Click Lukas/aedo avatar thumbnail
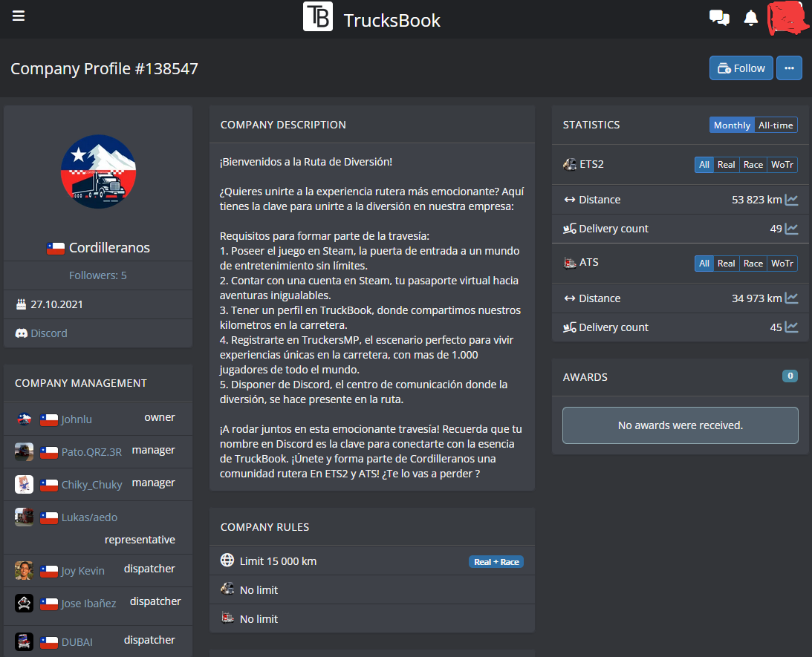The image size is (812, 657). 24,517
